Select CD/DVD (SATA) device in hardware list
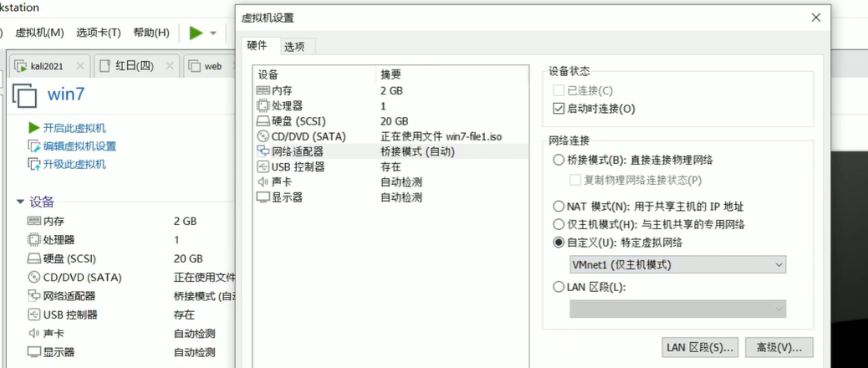This screenshot has height=368, width=868. 308,136
